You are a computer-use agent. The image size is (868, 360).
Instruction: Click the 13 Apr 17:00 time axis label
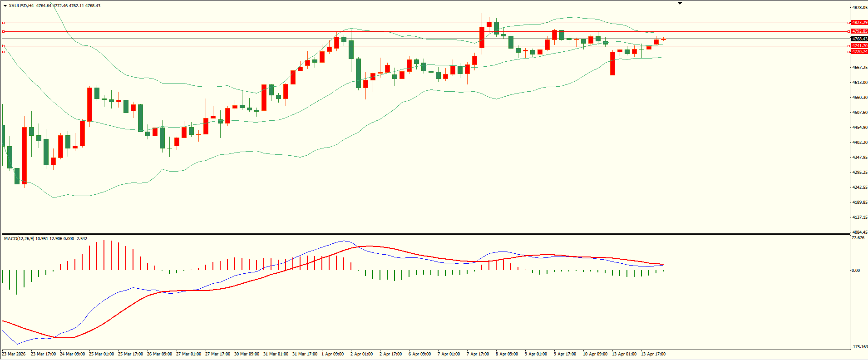[x=653, y=354]
